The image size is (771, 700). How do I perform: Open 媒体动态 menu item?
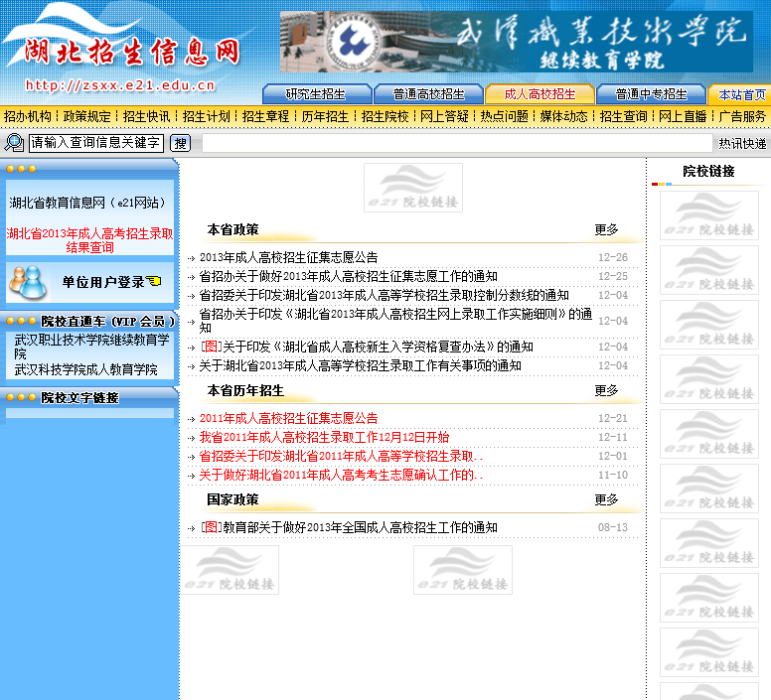[563, 116]
